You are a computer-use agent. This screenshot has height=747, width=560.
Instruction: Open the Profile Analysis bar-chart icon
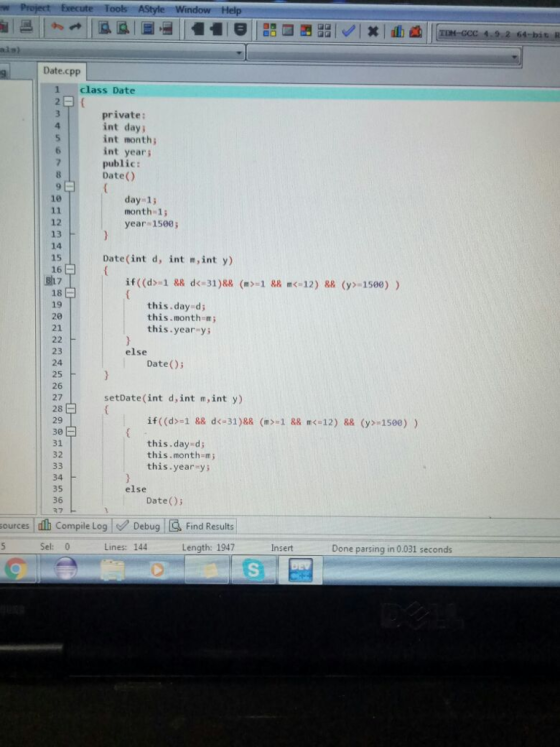coord(397,32)
